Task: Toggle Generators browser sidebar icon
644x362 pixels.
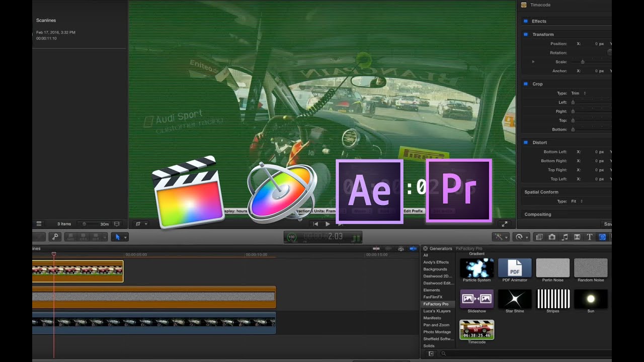Action: (x=431, y=353)
